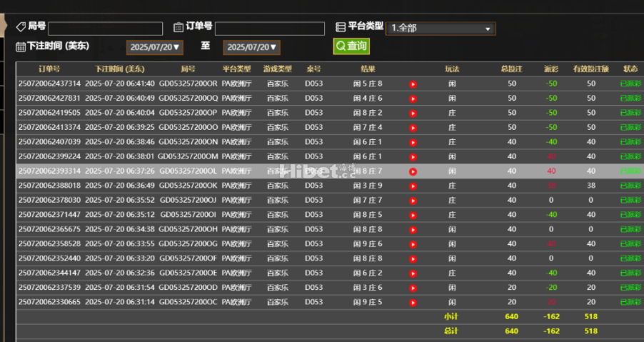Click the red play icon in the highlighted row

(413, 171)
